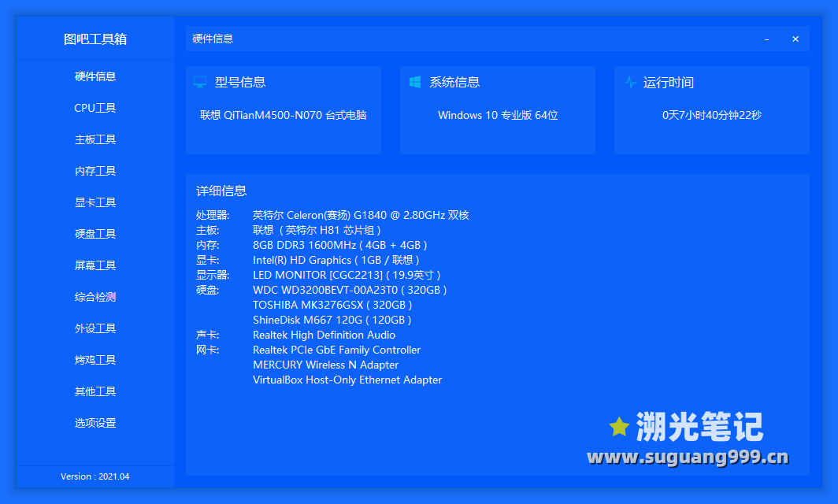
Task: Click the LED MONITOR [CGC2213] value
Action: click(347, 276)
